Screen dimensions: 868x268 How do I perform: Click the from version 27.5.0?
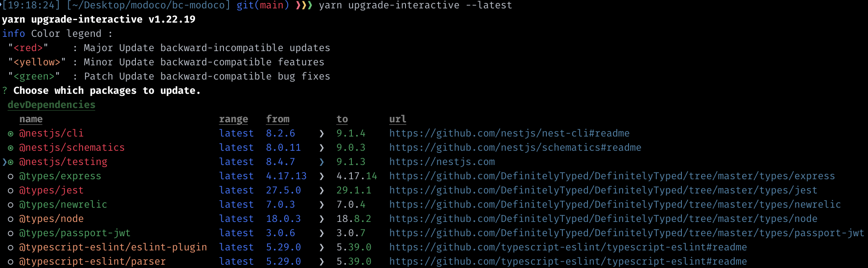pos(283,190)
